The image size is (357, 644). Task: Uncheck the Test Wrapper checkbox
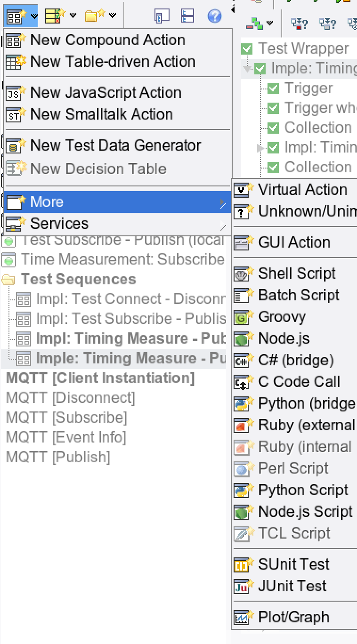247,48
